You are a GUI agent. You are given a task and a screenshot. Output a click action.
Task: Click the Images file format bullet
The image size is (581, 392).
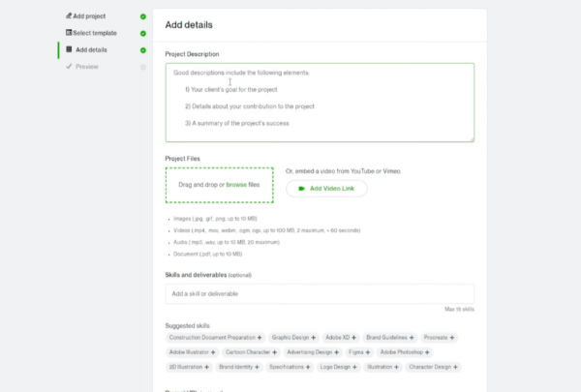click(215, 219)
